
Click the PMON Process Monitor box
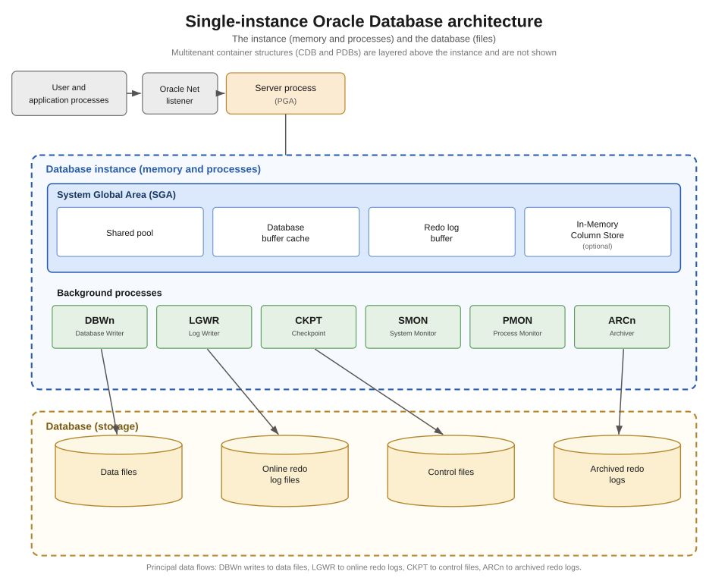[x=518, y=327]
